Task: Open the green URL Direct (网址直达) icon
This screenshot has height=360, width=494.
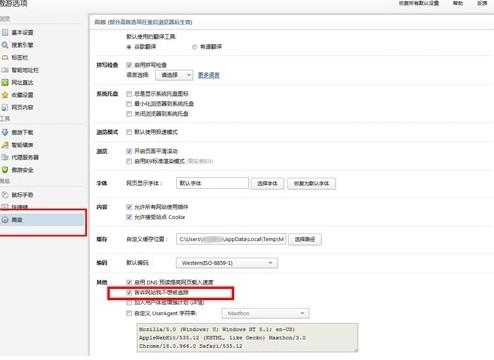Action: click(5, 82)
